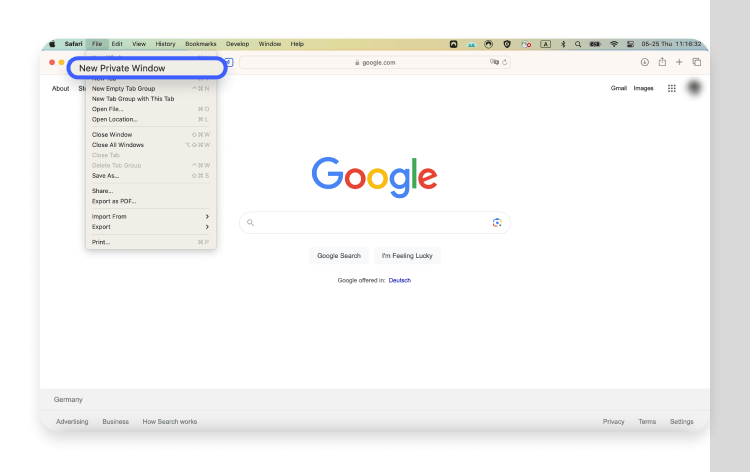Click the round arch menu bar icon

[488, 44]
